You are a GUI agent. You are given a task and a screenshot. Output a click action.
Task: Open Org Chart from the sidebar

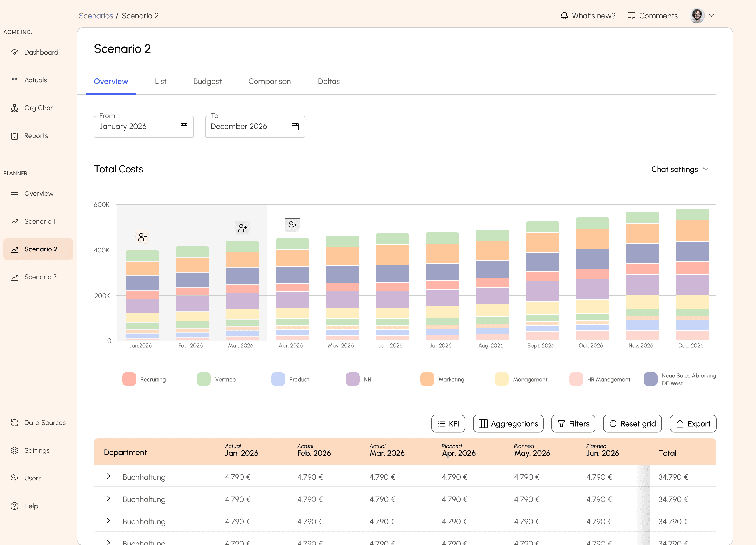tap(39, 108)
